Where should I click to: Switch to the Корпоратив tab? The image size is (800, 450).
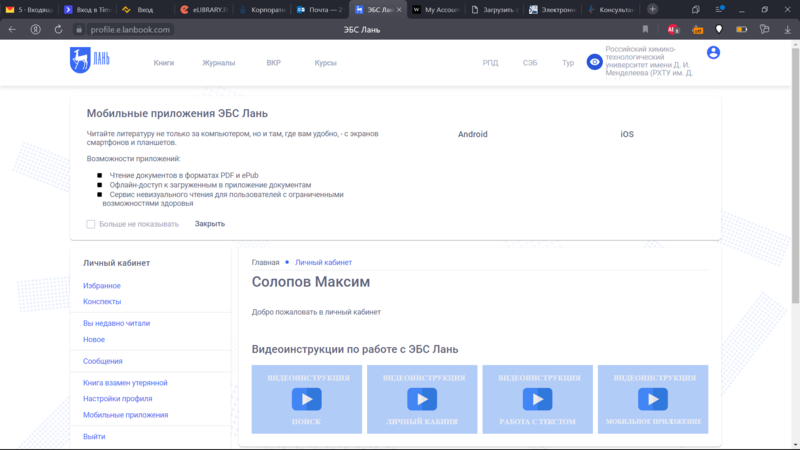(262, 10)
